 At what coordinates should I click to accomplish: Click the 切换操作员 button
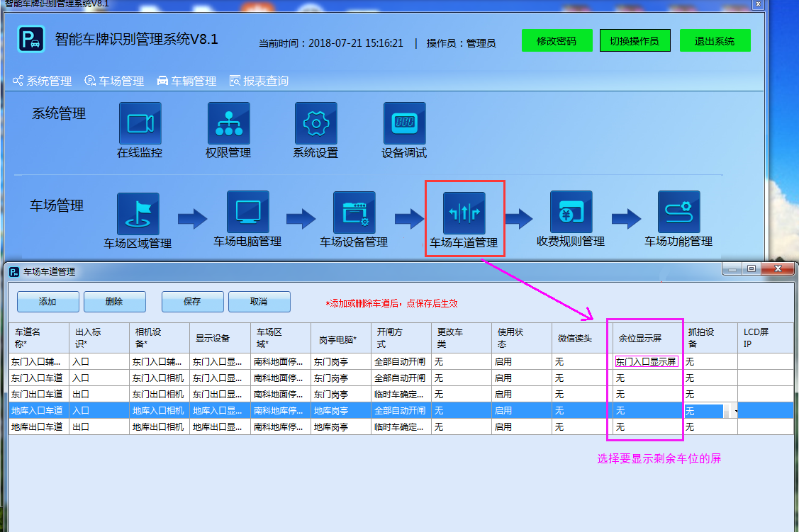[635, 40]
